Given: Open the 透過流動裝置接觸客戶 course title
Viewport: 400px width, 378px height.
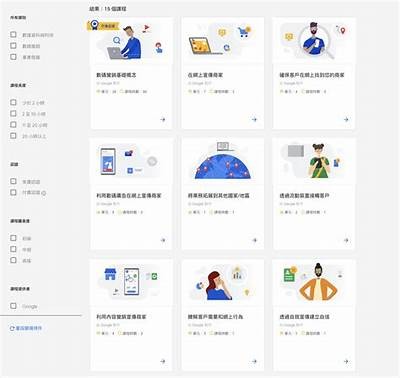Looking at the screenshot, I should (x=304, y=196).
